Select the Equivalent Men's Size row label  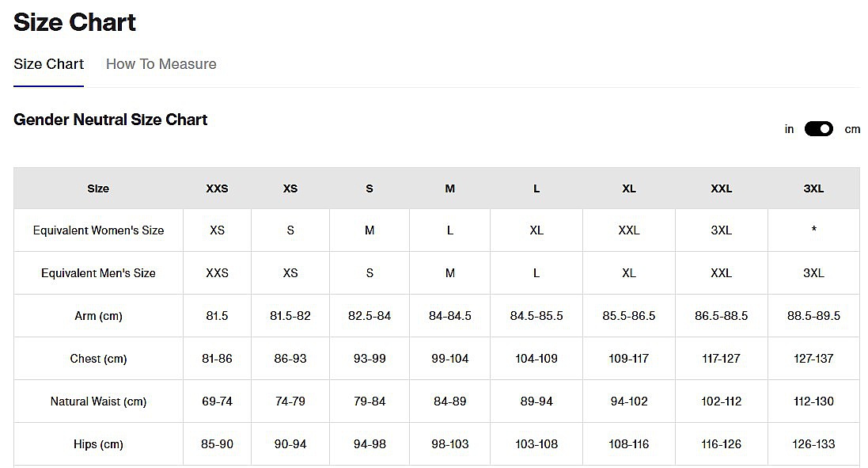pyautogui.click(x=98, y=273)
